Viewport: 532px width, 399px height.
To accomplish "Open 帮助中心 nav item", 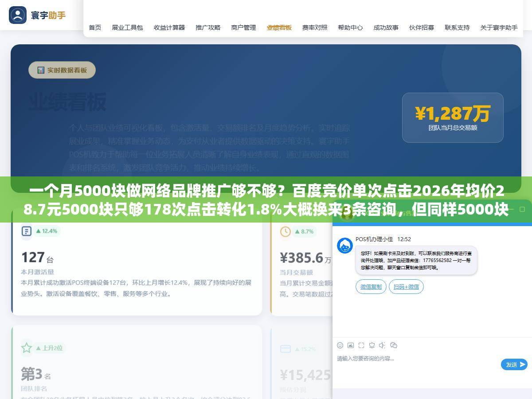I will tap(350, 27).
